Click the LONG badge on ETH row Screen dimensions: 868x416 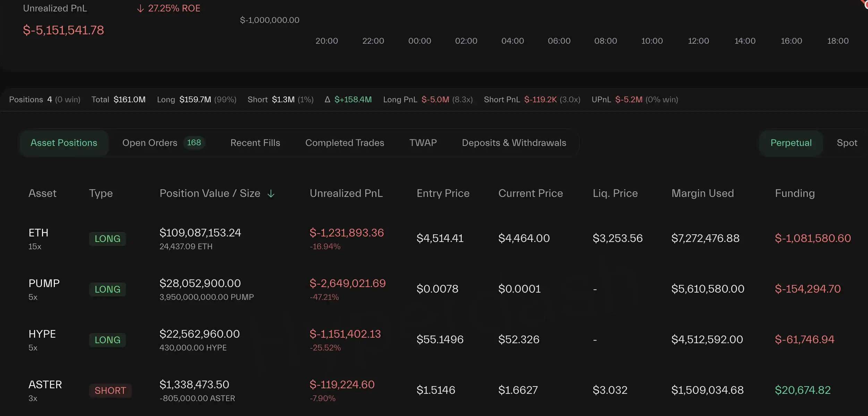pos(108,239)
